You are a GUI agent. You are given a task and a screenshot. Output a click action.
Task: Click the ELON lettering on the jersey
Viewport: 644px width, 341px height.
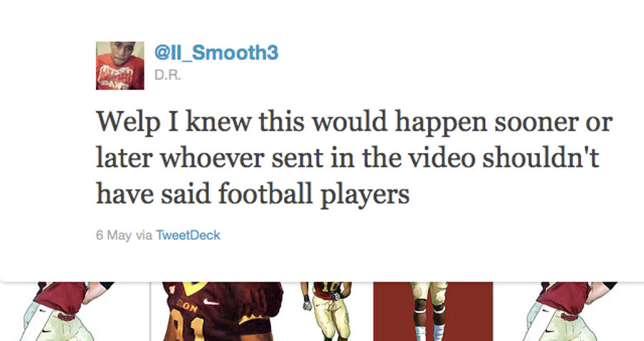click(x=187, y=307)
